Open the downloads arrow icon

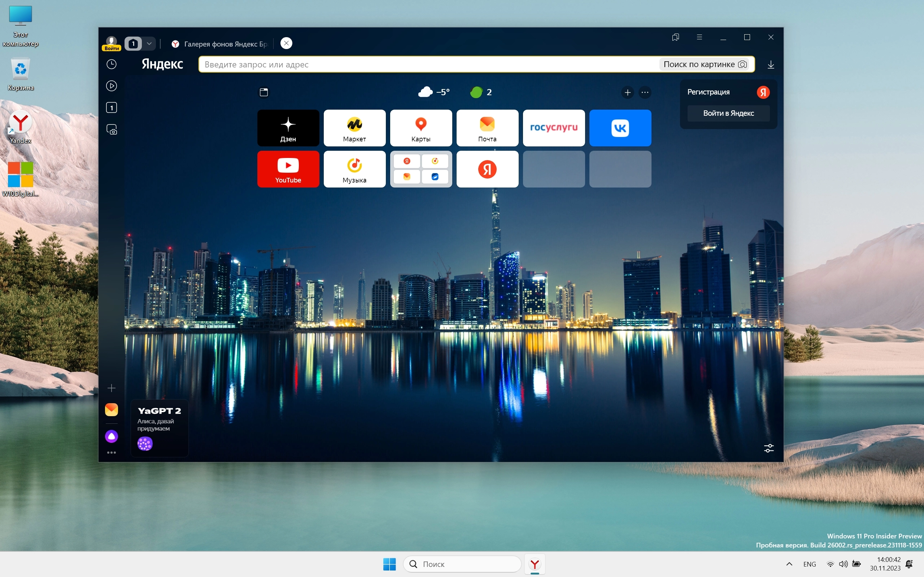771,65
